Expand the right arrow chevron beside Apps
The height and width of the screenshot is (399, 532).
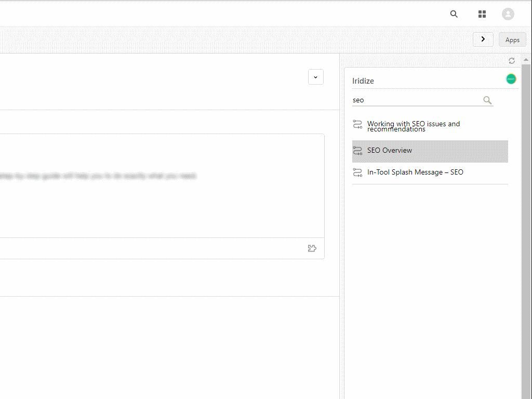coord(483,39)
